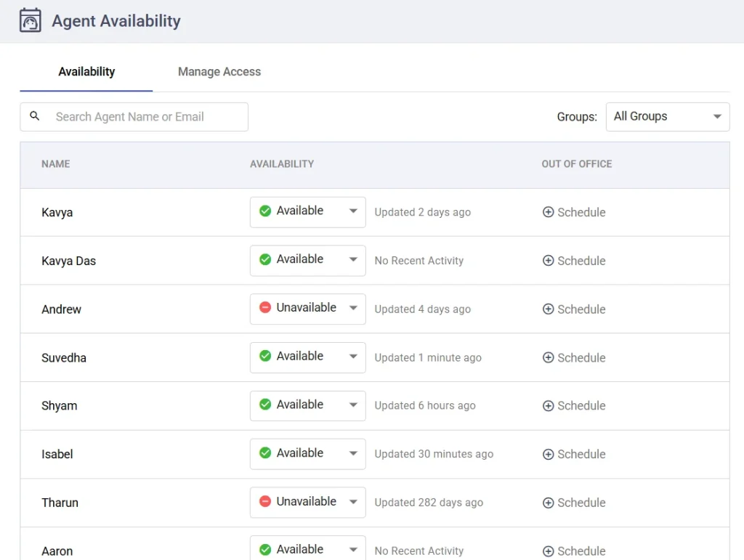
Task: Click the Agent Availability calendar icon
Action: (31, 20)
